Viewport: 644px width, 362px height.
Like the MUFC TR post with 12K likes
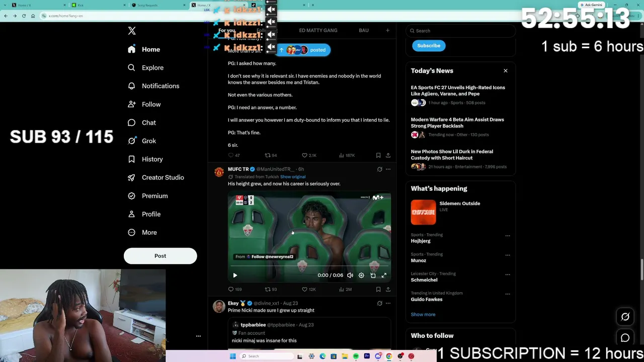coord(308,289)
